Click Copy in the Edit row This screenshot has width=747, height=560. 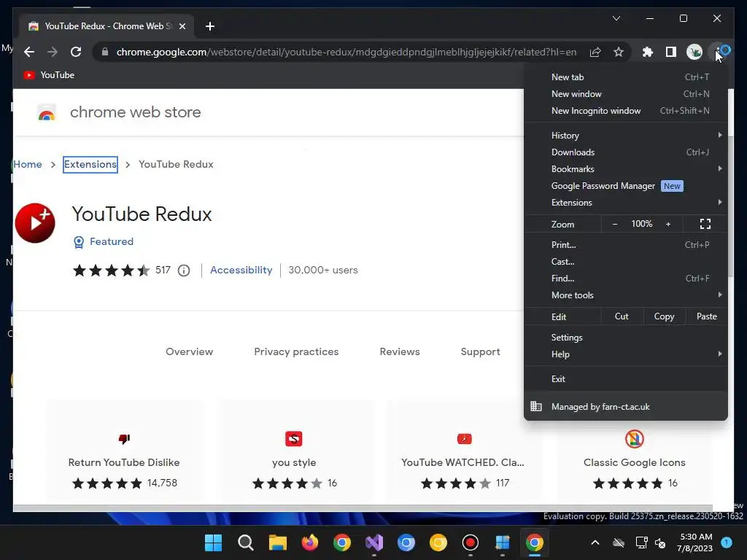tap(664, 316)
